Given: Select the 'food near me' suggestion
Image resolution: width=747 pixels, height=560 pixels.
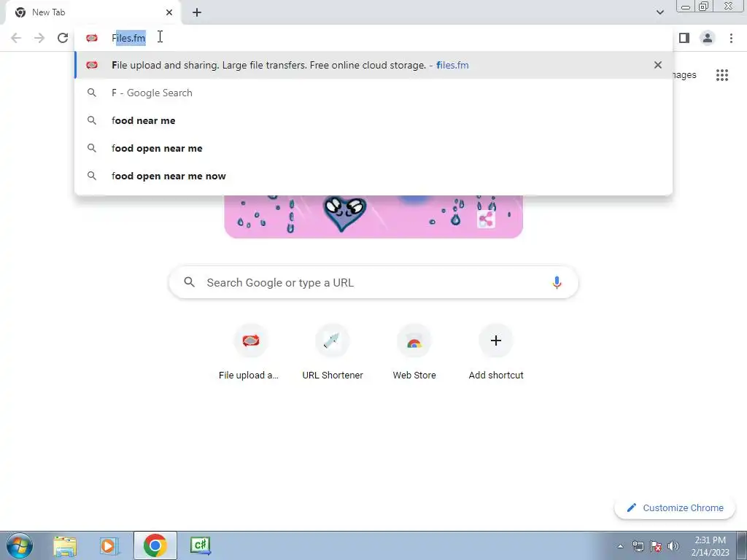Looking at the screenshot, I should [x=373, y=120].
